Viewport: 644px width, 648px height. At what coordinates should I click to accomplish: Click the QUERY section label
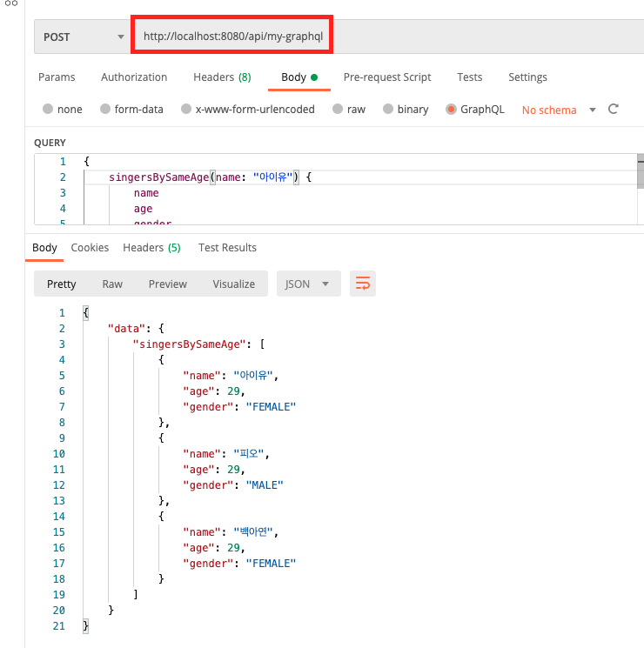point(50,143)
